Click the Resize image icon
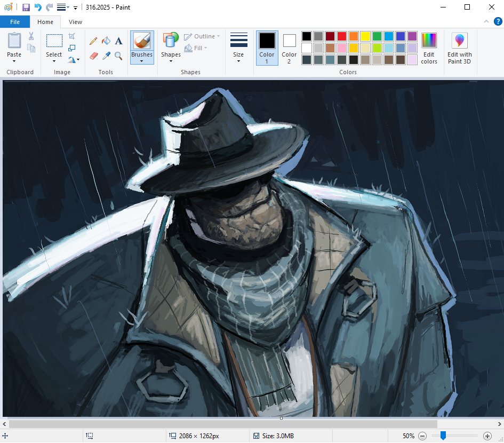The width and height of the screenshot is (504, 443). 72,48
